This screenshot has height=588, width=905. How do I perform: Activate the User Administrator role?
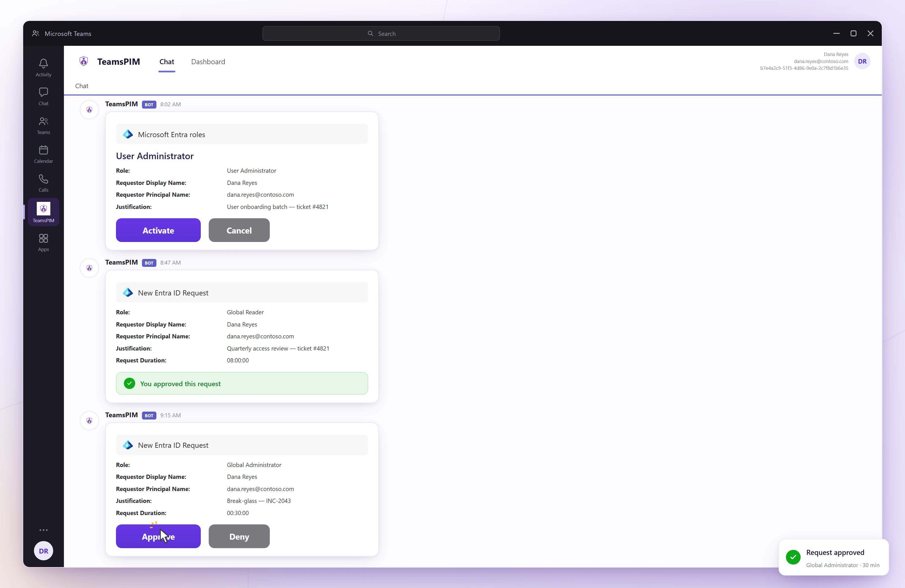158,230
